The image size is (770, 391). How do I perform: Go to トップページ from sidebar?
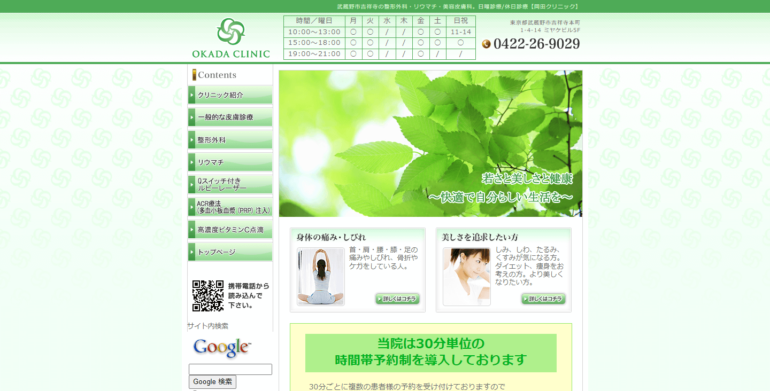(230, 251)
